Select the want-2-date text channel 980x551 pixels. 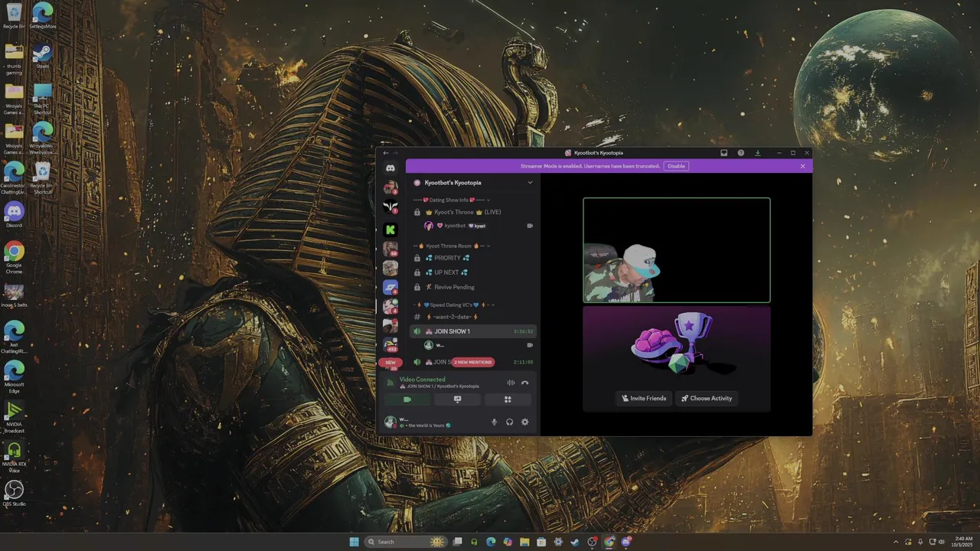coord(472,317)
